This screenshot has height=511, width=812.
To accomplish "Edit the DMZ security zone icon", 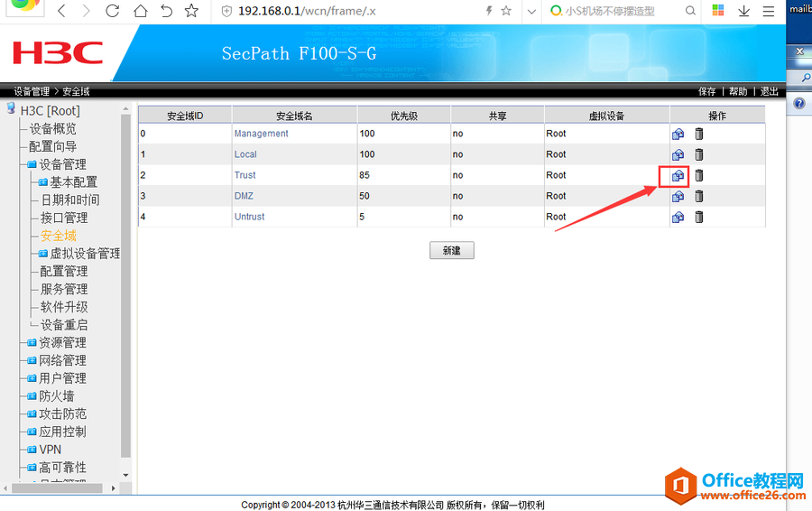I will point(678,197).
